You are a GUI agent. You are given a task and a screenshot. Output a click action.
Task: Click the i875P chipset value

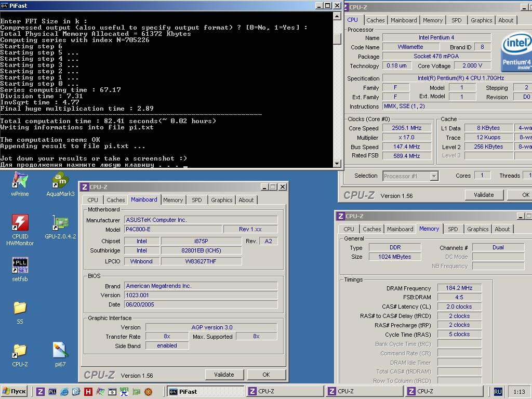point(201,241)
